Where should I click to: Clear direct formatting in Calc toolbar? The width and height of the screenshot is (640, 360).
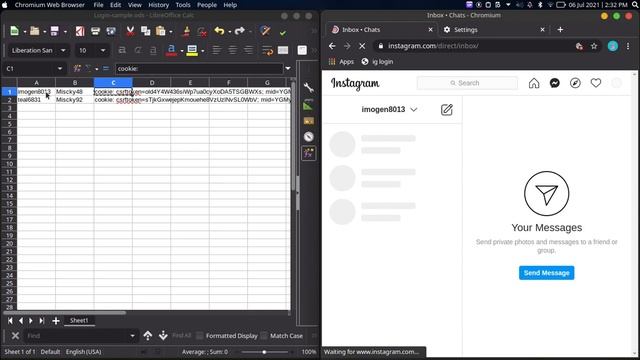click(x=202, y=31)
